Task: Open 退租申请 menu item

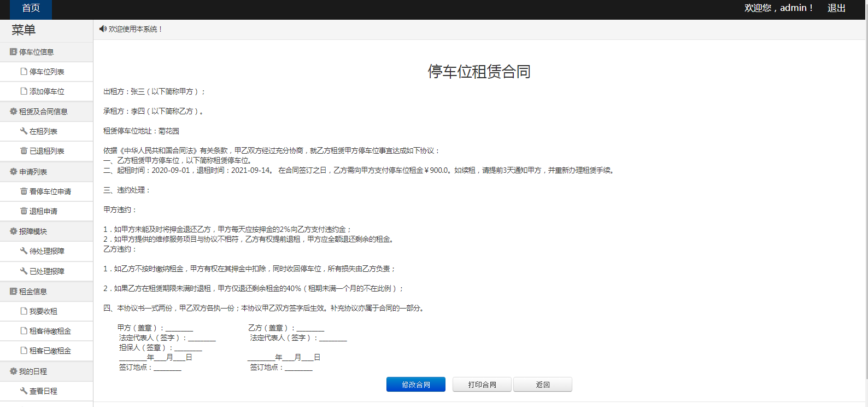Action: click(46, 211)
